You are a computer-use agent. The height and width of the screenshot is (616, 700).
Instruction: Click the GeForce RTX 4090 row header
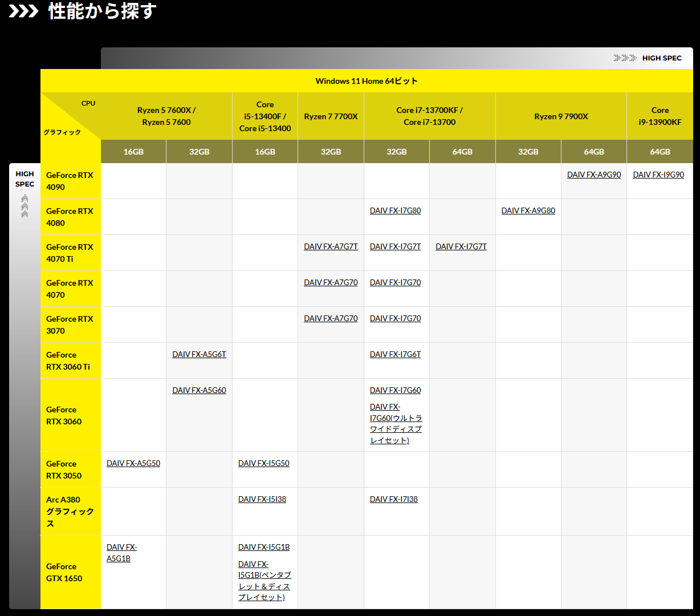(70, 181)
